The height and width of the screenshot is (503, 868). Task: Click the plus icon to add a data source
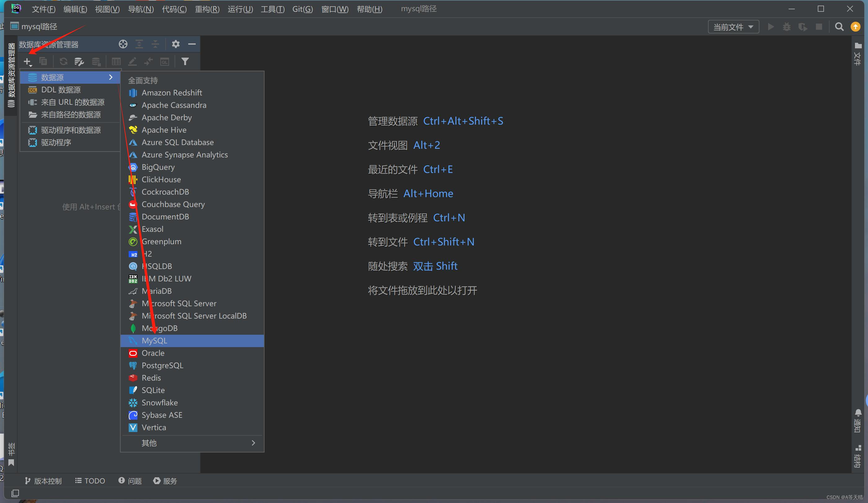pyautogui.click(x=27, y=62)
